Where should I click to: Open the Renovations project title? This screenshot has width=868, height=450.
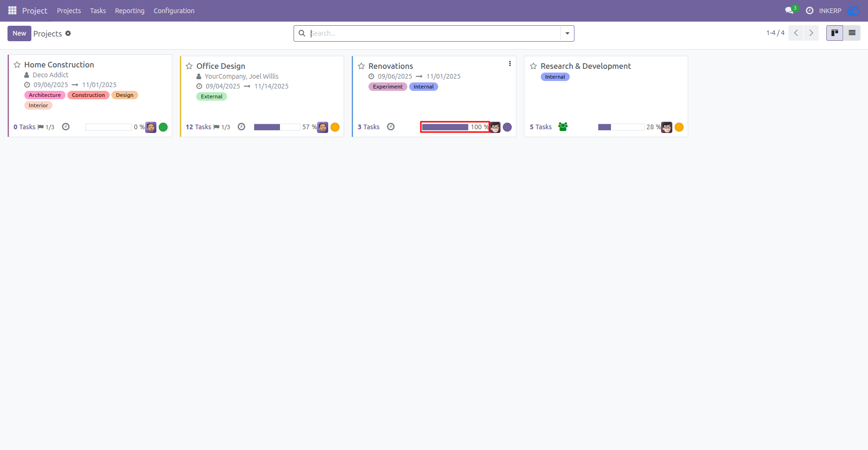pyautogui.click(x=390, y=66)
